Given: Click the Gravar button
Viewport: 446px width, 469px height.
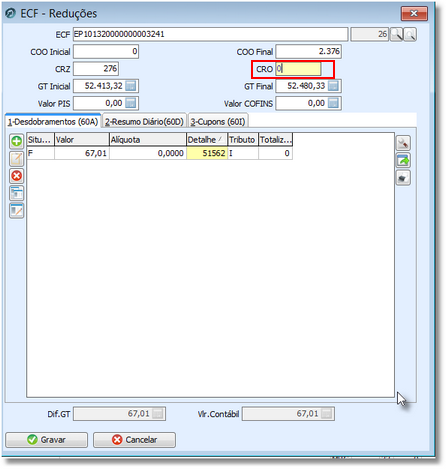Looking at the screenshot, I should [x=46, y=440].
